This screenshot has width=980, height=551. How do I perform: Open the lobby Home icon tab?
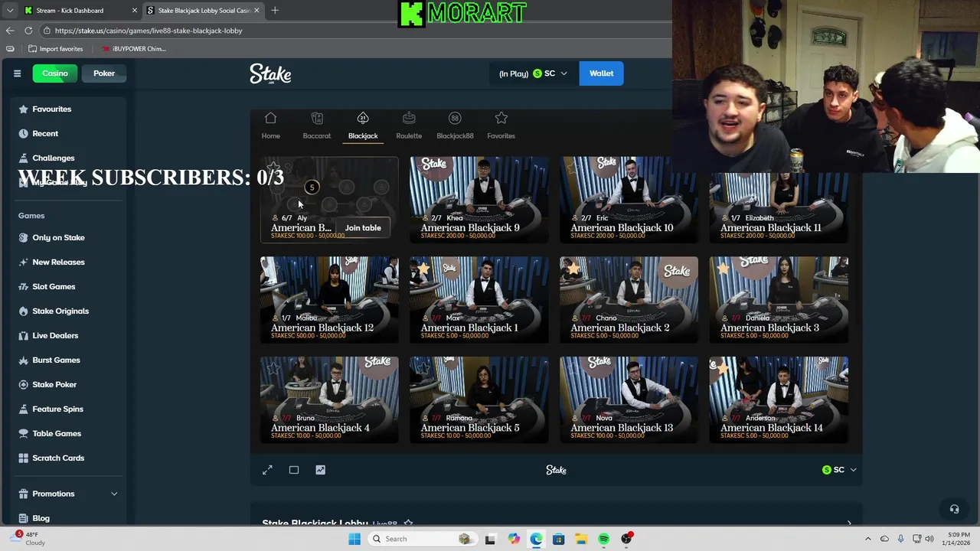click(x=270, y=118)
